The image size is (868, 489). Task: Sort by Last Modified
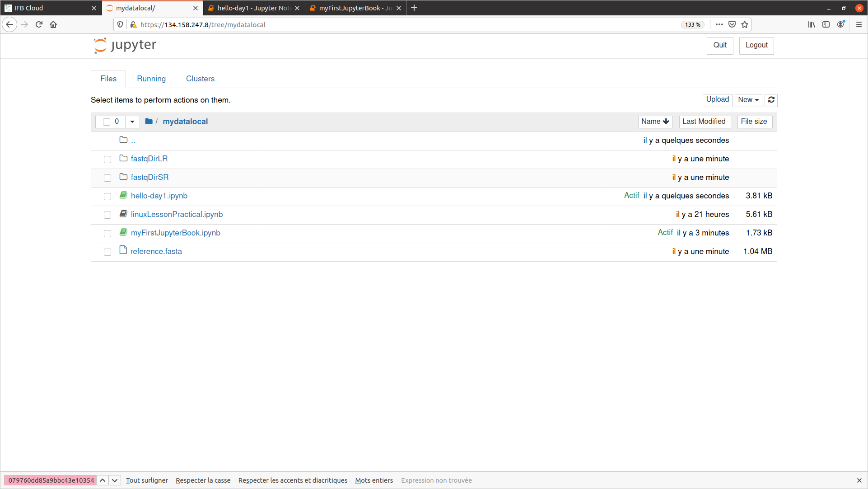(x=705, y=122)
